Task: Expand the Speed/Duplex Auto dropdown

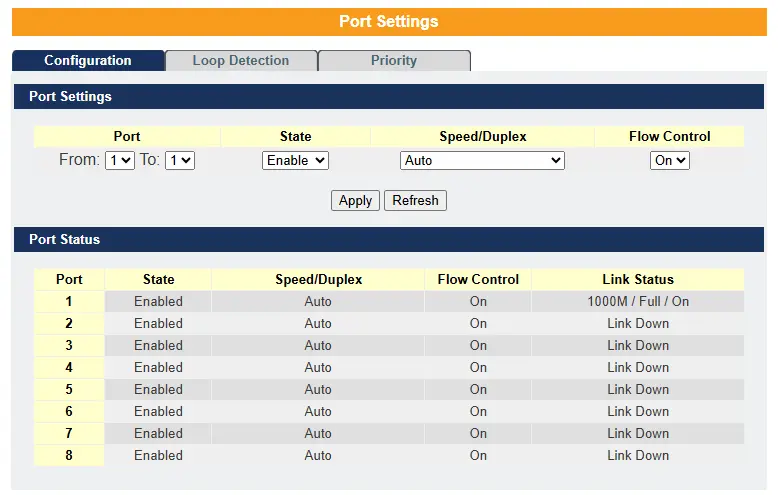Action: point(482,160)
